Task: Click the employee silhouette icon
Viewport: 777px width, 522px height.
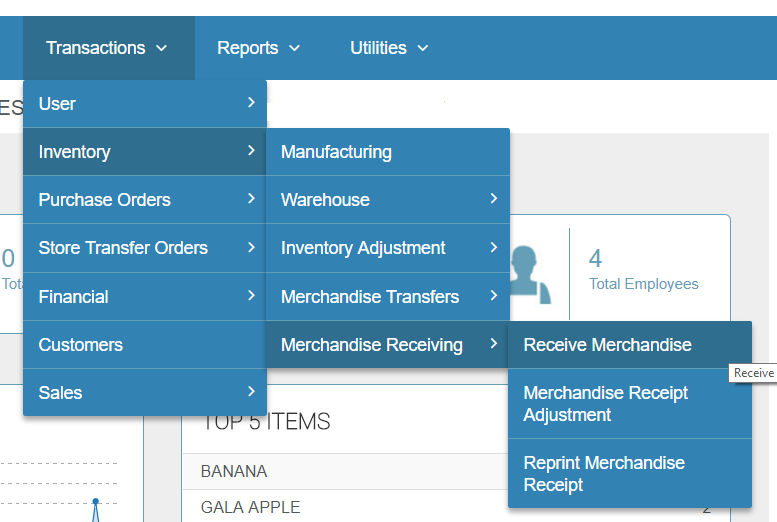Action: (530, 274)
